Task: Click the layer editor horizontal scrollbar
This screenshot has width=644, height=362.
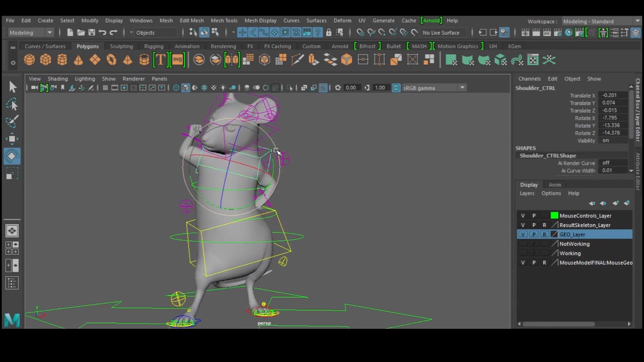Action: [x=559, y=324]
